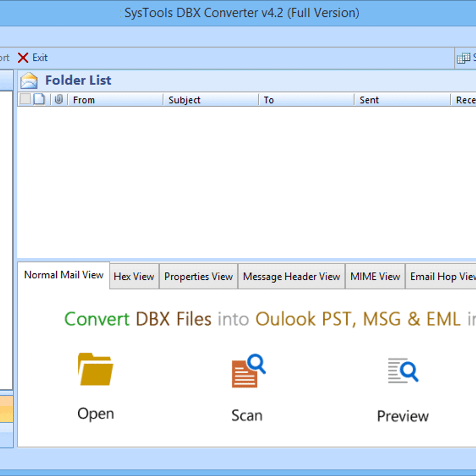The height and width of the screenshot is (476, 476).
Task: Open the Properties View tab
Action: [198, 276]
